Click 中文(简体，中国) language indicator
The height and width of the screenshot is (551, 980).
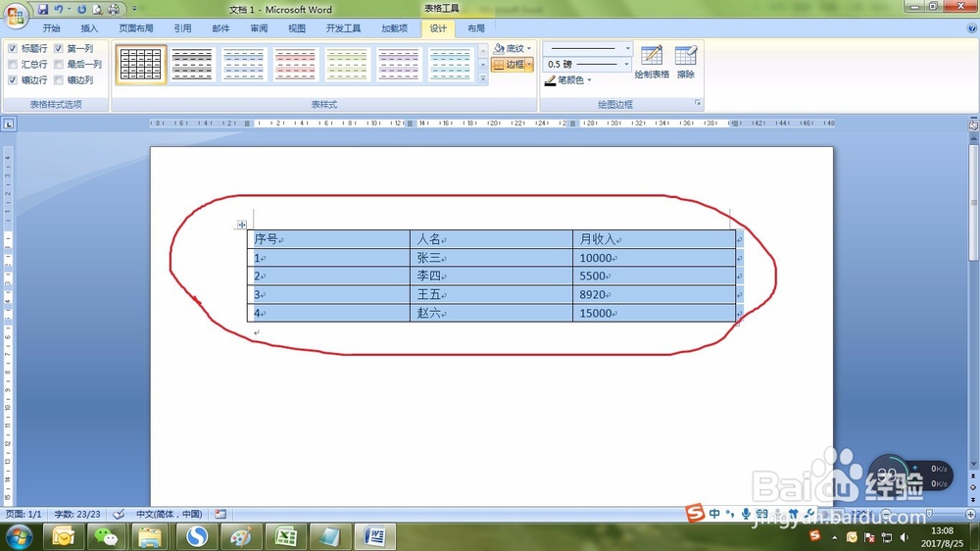tap(169, 514)
